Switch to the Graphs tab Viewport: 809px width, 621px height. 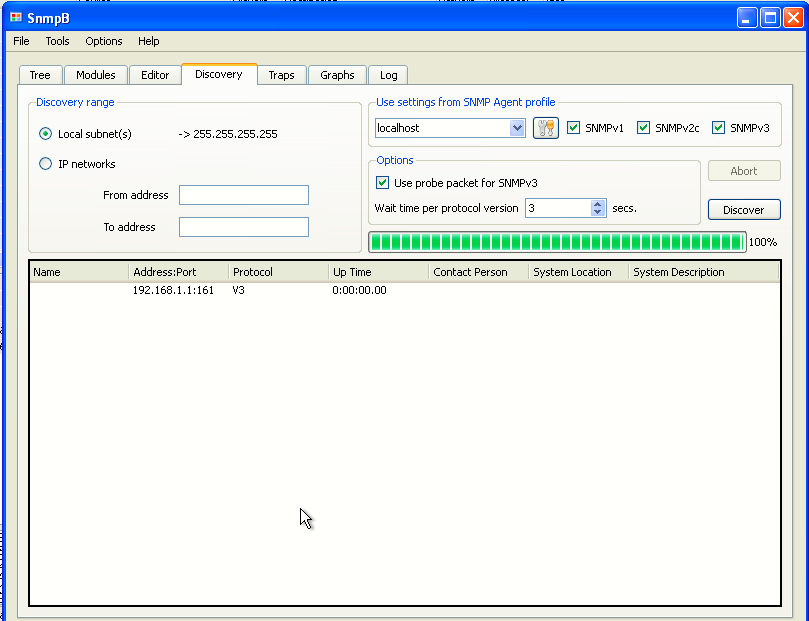click(x=337, y=75)
